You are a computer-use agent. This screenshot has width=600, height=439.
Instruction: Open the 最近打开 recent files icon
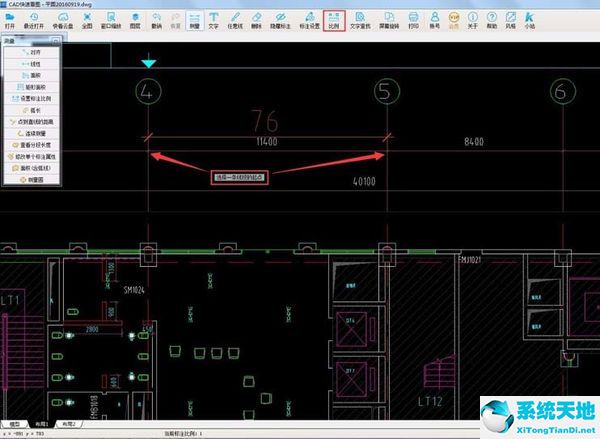[x=34, y=20]
